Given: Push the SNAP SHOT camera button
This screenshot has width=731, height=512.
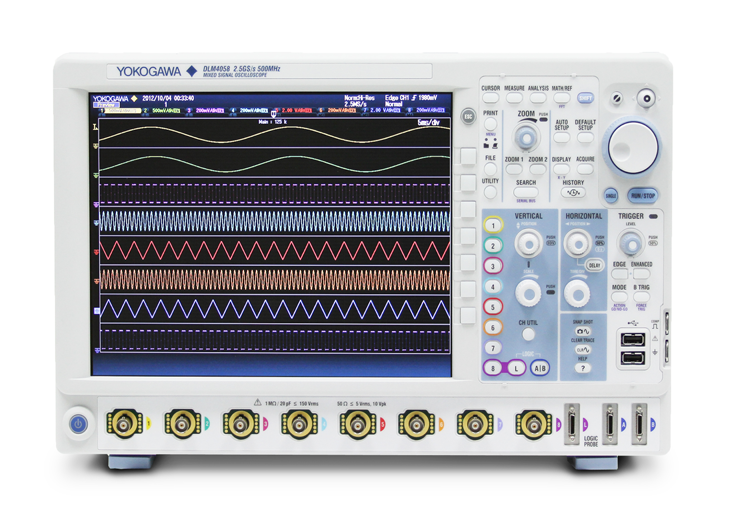Looking at the screenshot, I should point(583,331).
